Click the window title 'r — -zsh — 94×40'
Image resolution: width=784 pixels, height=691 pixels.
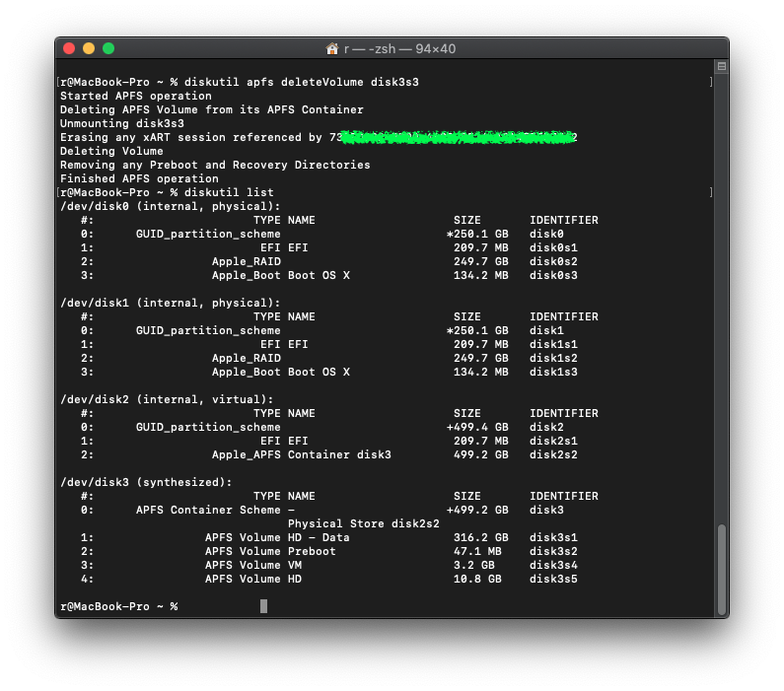(399, 48)
